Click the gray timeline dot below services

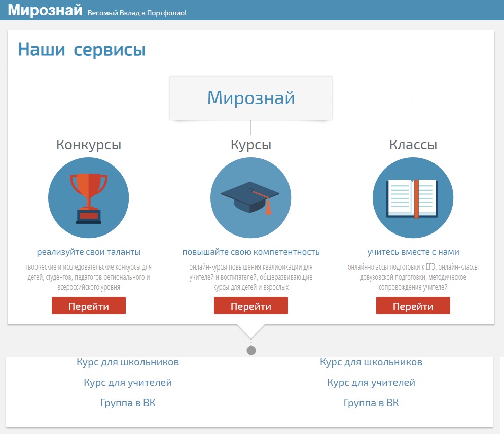(251, 350)
